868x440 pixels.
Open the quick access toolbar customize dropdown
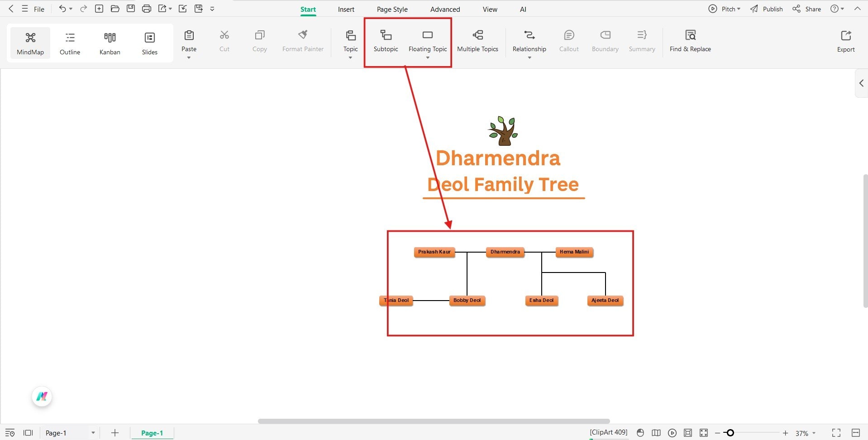(212, 9)
